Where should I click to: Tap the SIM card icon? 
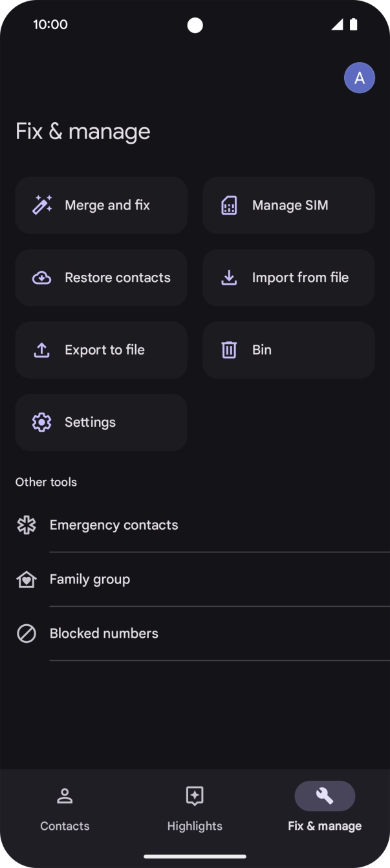coord(229,206)
